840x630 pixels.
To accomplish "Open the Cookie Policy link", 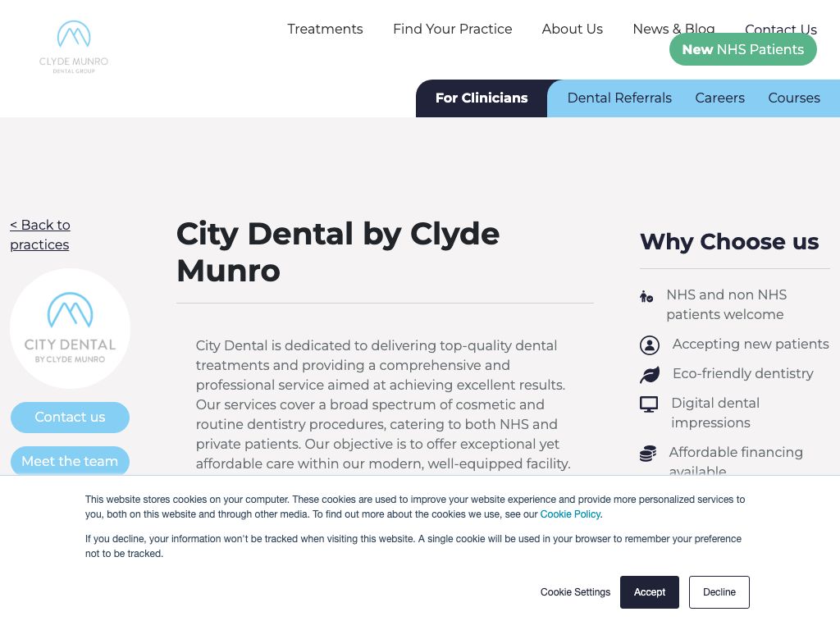I will [570, 514].
